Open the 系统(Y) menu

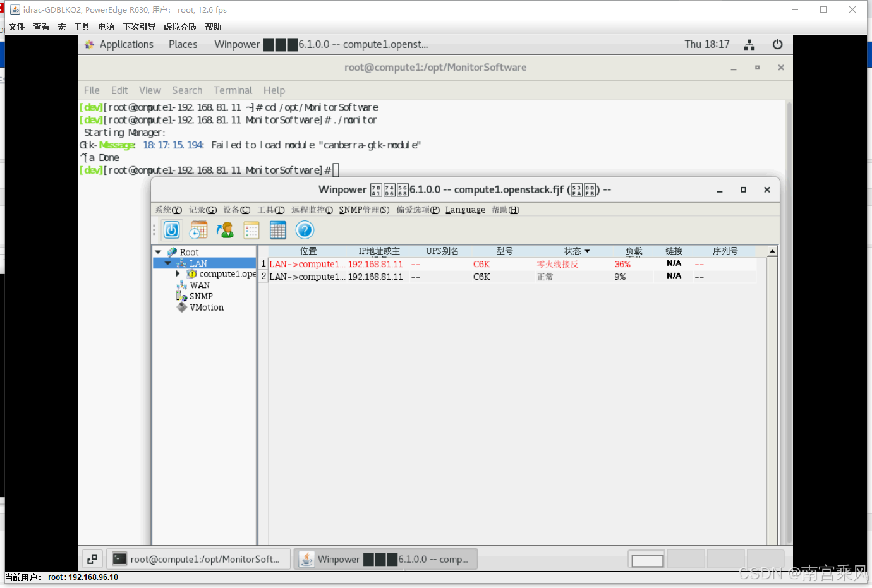(x=169, y=210)
